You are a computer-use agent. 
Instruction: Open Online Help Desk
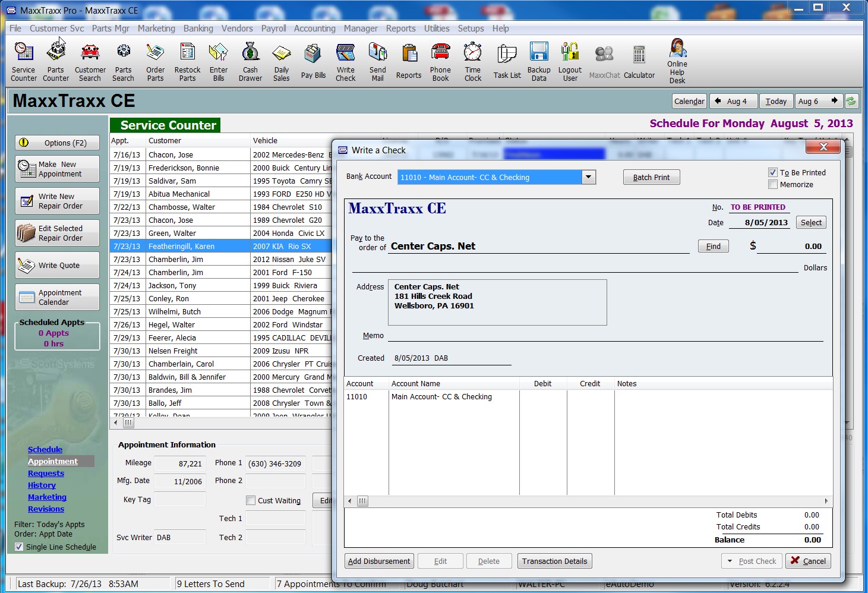tap(677, 61)
